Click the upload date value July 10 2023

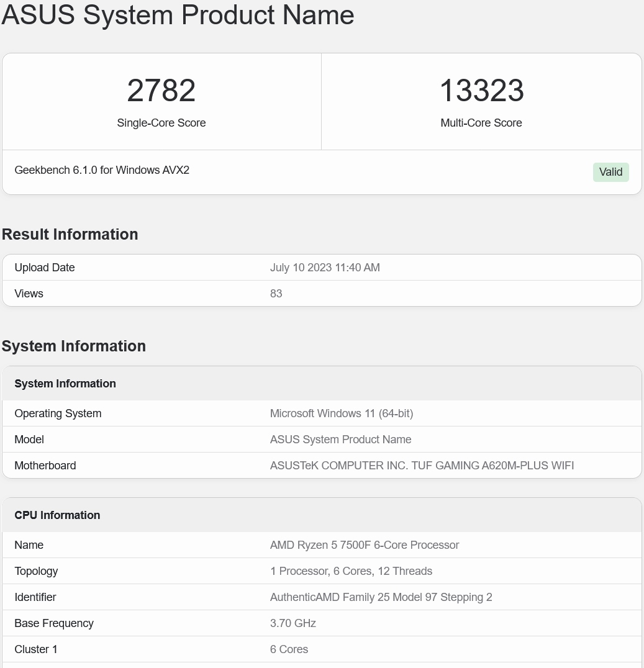pos(325,268)
